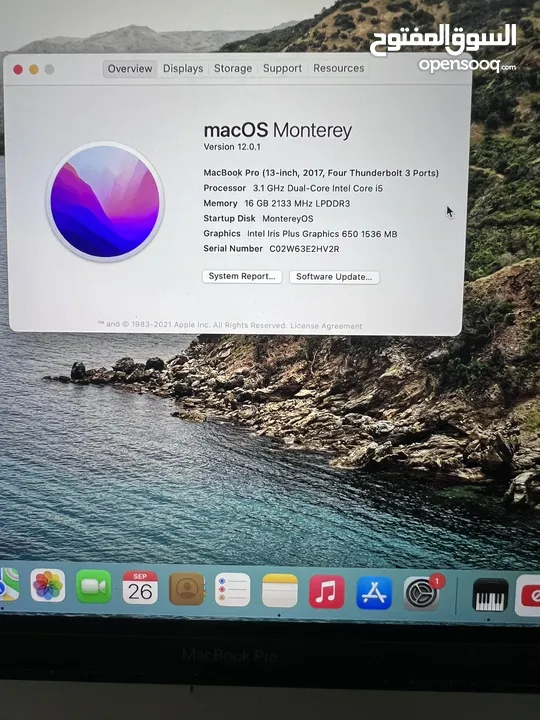Open System Preferences with update badge
This screenshot has height=720, width=540.
point(422,593)
